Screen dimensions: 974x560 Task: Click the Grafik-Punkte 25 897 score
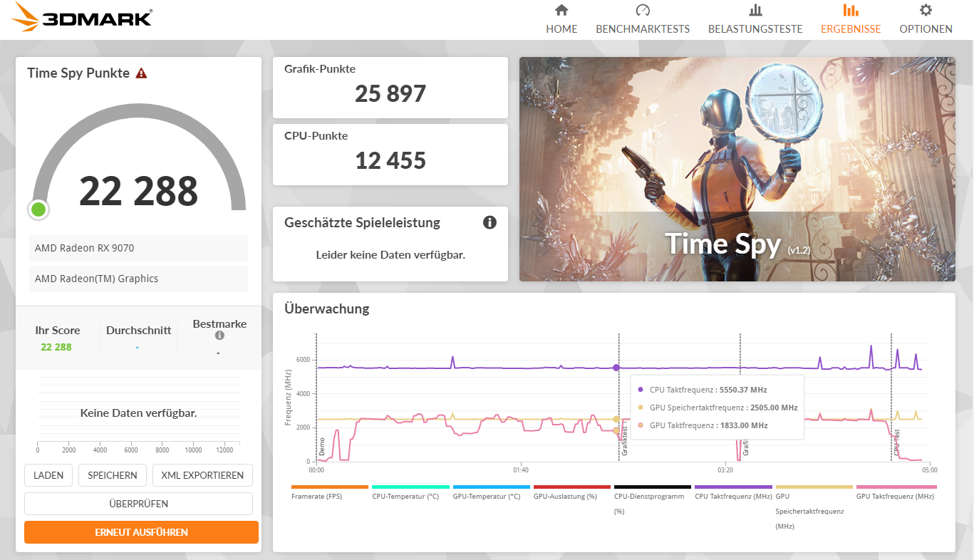[390, 93]
